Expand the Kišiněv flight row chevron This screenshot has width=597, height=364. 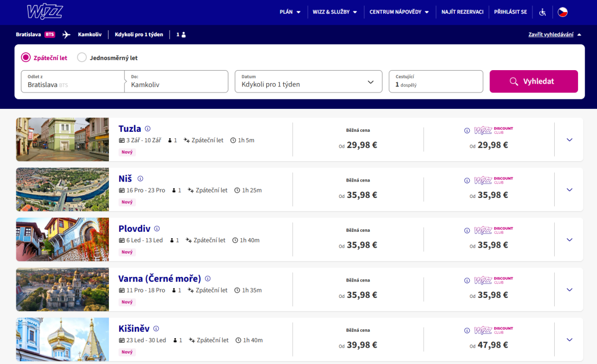[570, 340]
